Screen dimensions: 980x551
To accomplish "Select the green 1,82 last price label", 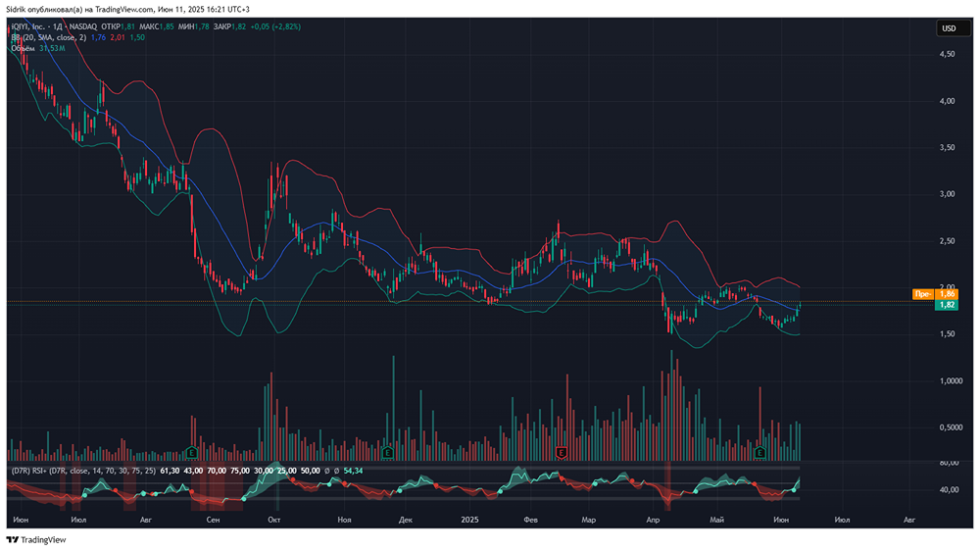I will [x=948, y=305].
